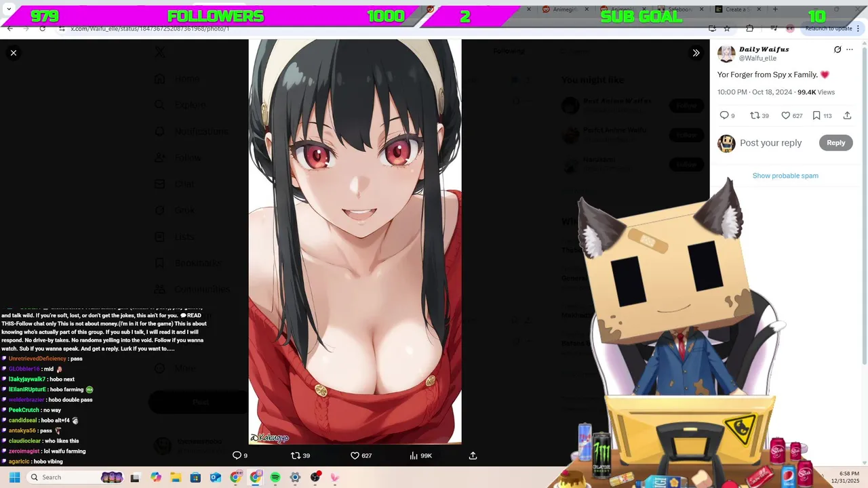Open Chrome profile avatar
This screenshot has width=868, height=488.
pos(790,28)
